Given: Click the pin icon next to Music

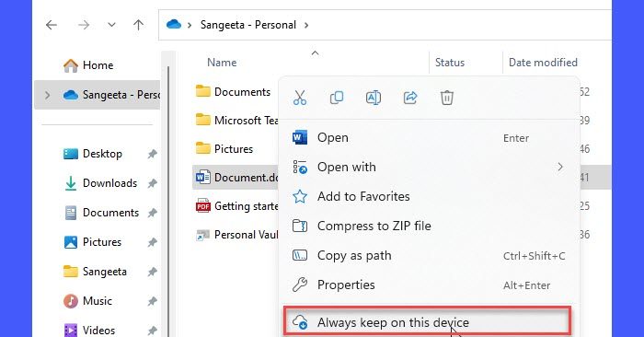Looking at the screenshot, I should 153,301.
